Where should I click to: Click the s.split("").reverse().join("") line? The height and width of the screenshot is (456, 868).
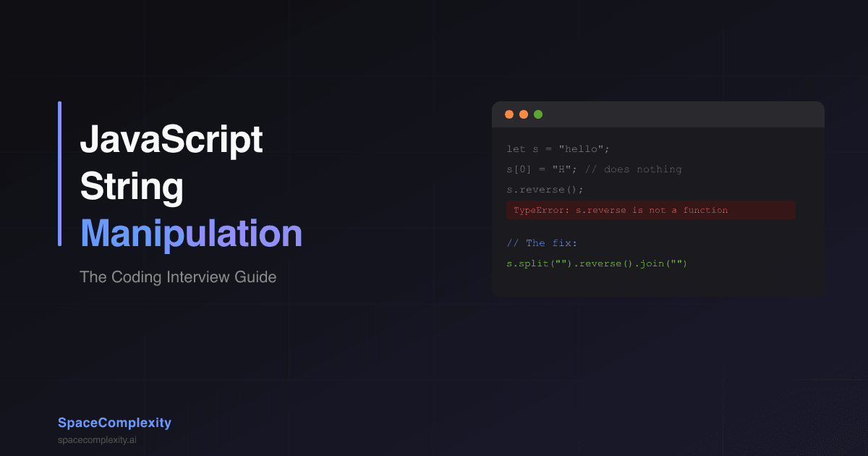click(x=597, y=263)
